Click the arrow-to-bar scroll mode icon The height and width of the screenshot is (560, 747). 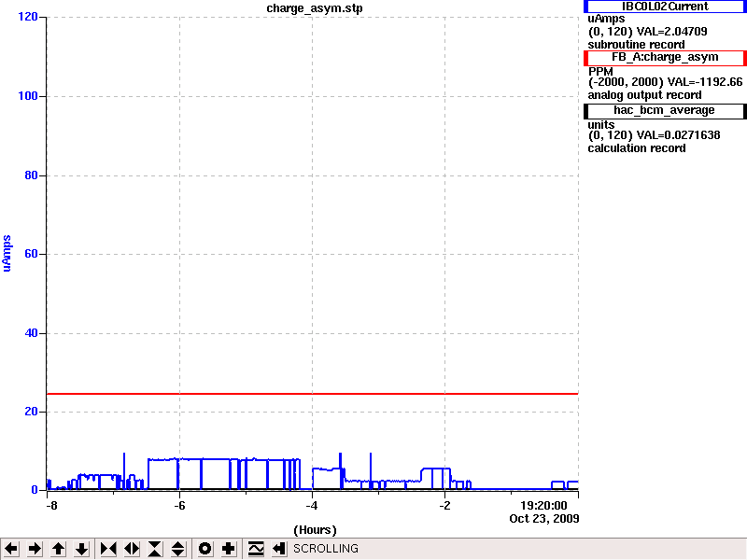[x=279, y=549]
